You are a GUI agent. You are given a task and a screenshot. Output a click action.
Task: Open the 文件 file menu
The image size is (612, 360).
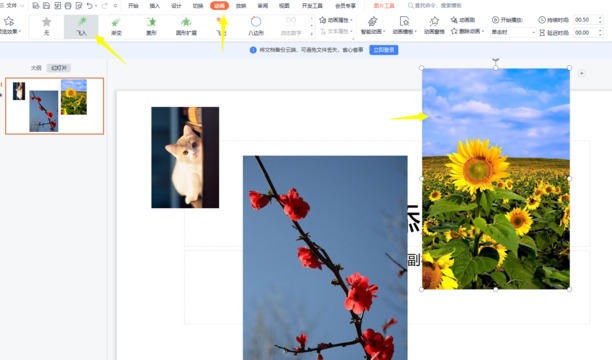pyautogui.click(x=12, y=5)
